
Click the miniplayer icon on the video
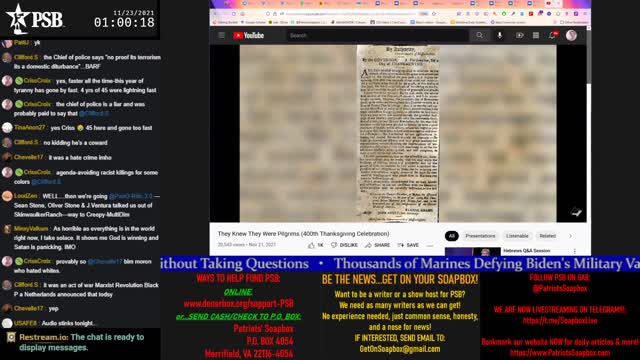576,212
